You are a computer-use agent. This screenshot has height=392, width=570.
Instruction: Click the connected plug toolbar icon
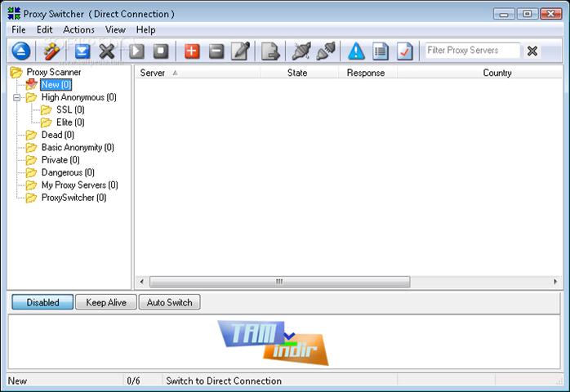(x=326, y=51)
